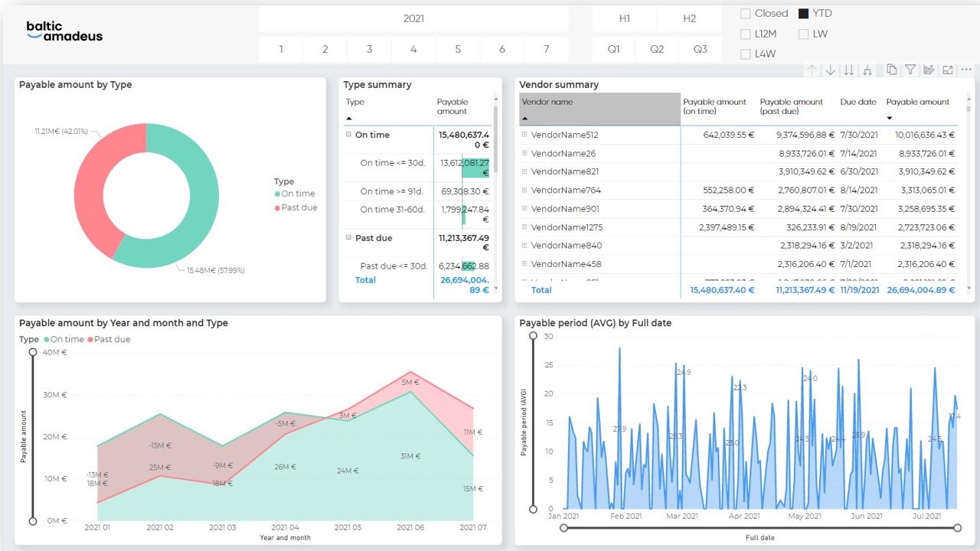Select month 4 in slicer
The image size is (980, 551).
413,49
